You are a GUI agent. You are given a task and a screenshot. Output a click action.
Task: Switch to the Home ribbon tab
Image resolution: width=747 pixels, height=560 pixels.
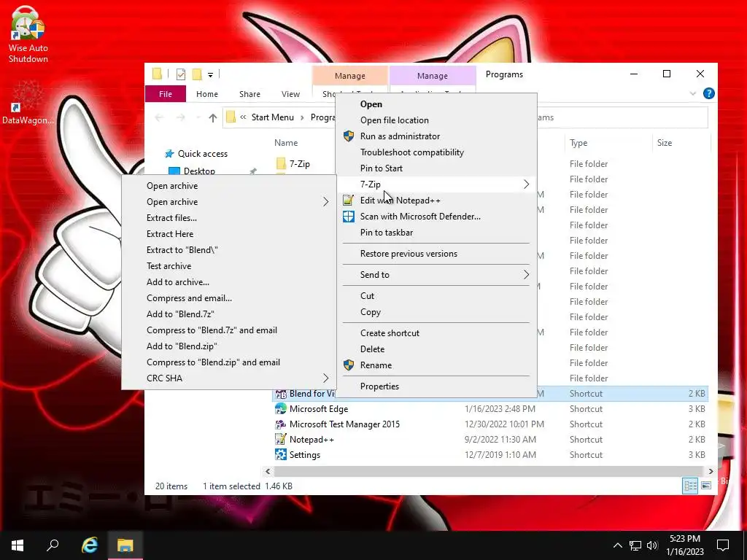pos(206,94)
